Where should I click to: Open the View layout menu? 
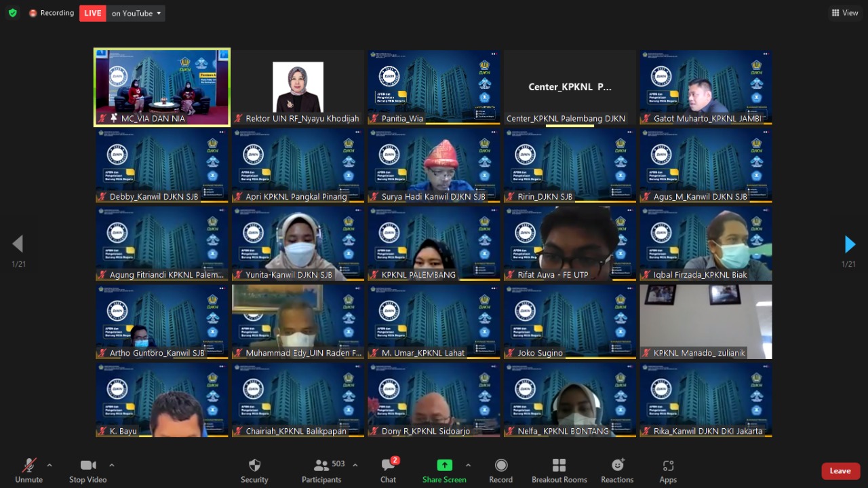coord(845,13)
